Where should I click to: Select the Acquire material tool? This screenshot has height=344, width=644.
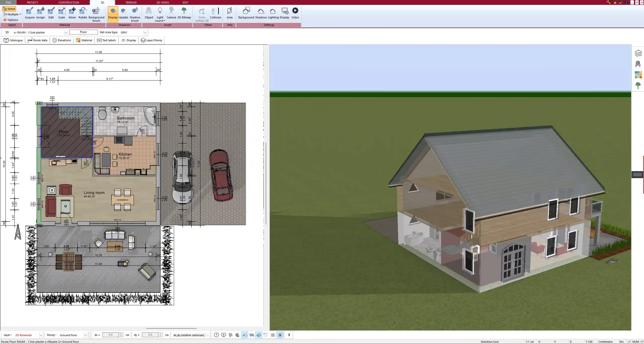[x=29, y=13]
